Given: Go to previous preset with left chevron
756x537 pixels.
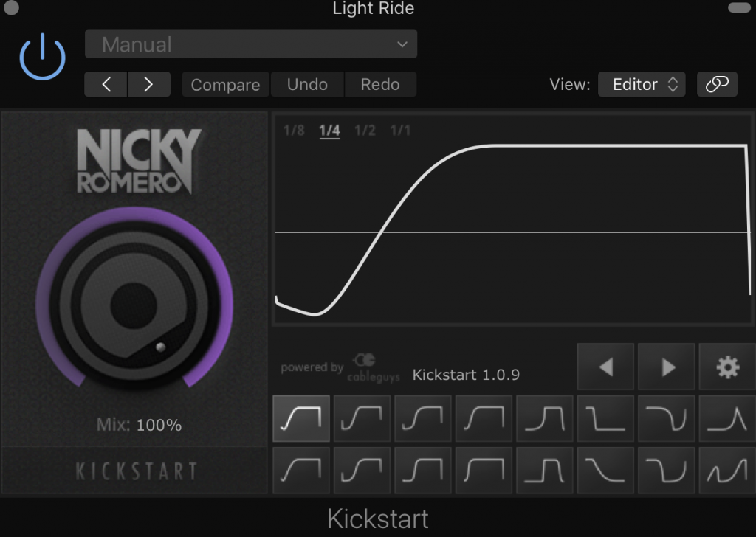Looking at the screenshot, I should click(x=106, y=84).
